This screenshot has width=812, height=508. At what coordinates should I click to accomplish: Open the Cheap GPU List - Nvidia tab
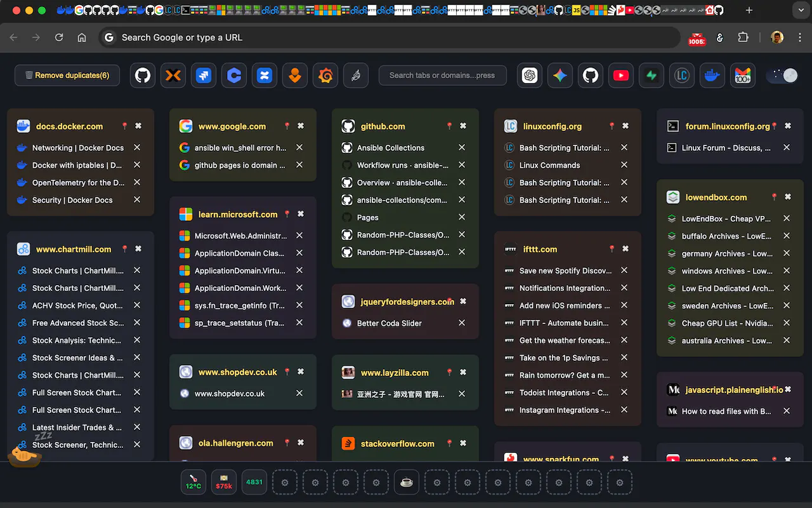click(727, 323)
